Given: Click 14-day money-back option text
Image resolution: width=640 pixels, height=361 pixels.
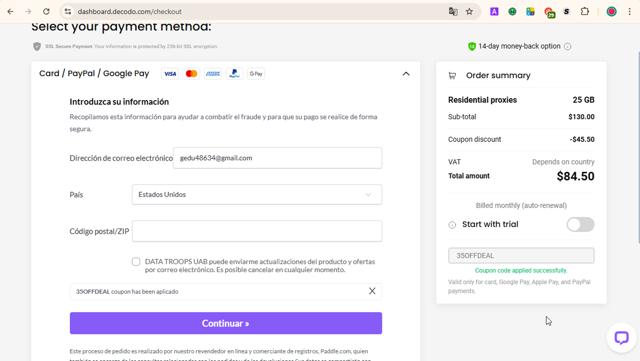Looking at the screenshot, I should click(519, 46).
